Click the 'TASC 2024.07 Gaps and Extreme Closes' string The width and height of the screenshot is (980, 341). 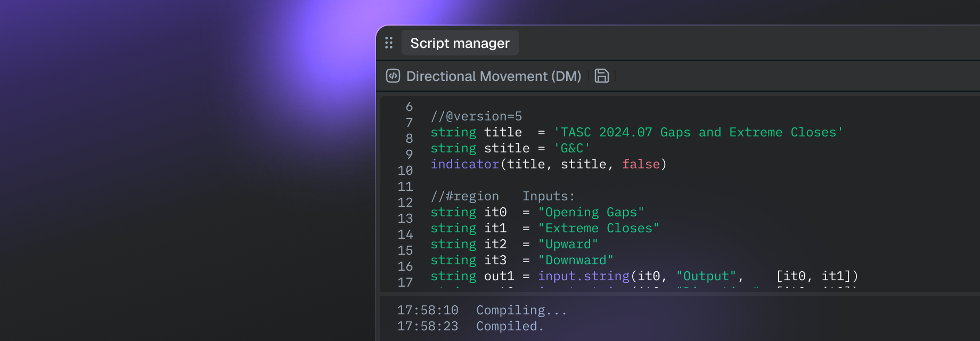(698, 132)
